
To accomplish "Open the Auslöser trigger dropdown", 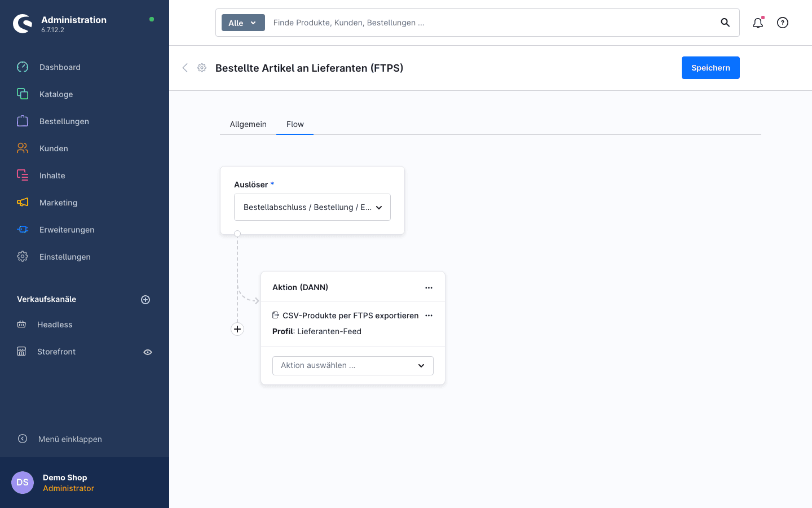I will coord(312,207).
